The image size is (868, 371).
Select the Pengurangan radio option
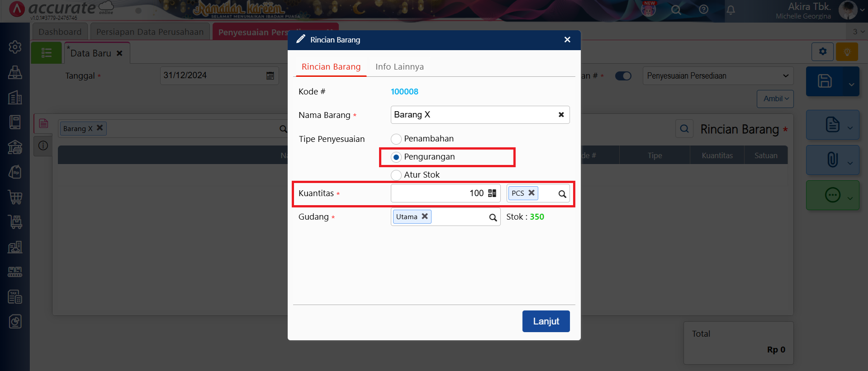(396, 157)
